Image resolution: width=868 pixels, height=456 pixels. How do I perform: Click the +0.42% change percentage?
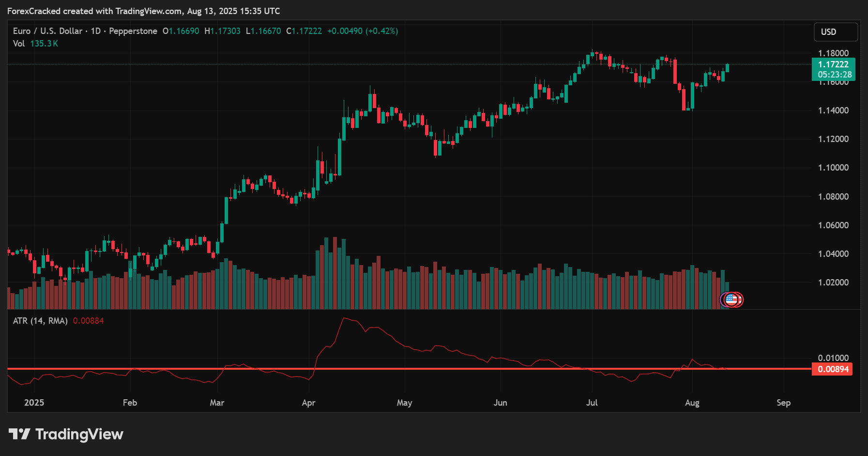point(382,31)
